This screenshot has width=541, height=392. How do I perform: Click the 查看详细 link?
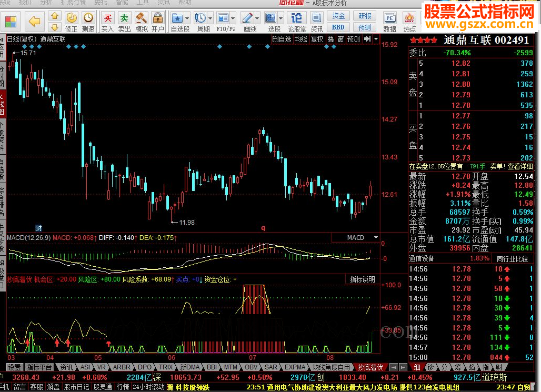[519, 166]
